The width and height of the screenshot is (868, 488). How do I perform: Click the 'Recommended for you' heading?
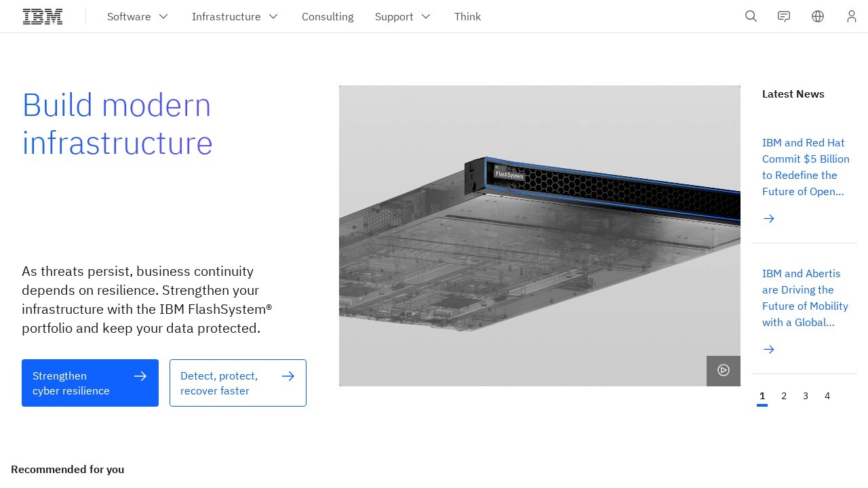(x=68, y=469)
